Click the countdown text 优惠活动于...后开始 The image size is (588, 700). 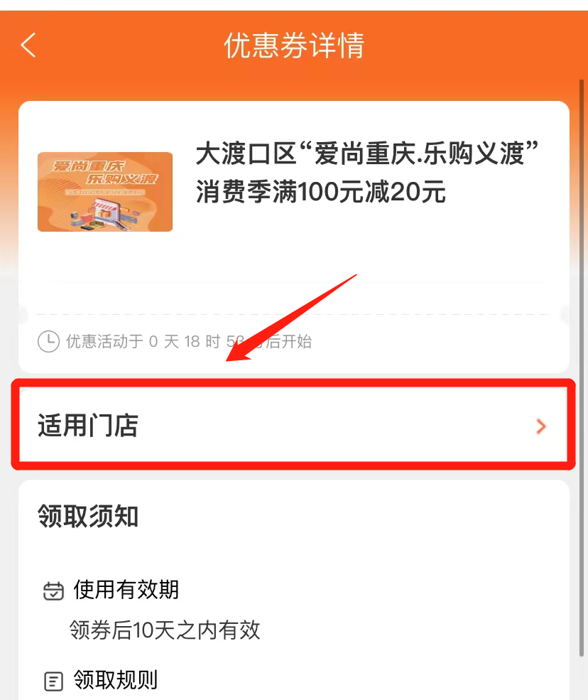pos(189,342)
